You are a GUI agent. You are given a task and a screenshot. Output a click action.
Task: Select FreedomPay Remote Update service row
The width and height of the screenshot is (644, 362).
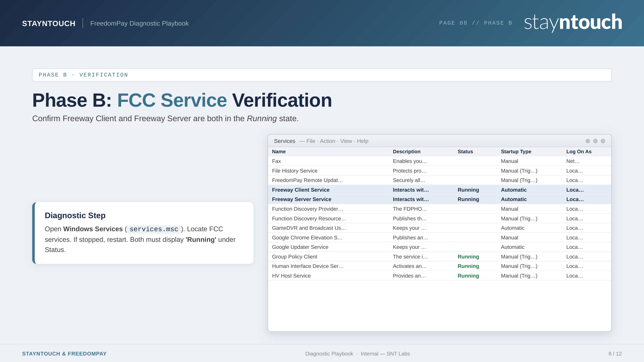[x=307, y=180]
